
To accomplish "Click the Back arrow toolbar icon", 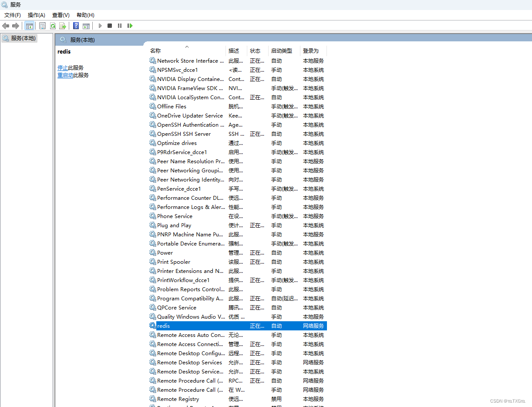I will (x=6, y=26).
